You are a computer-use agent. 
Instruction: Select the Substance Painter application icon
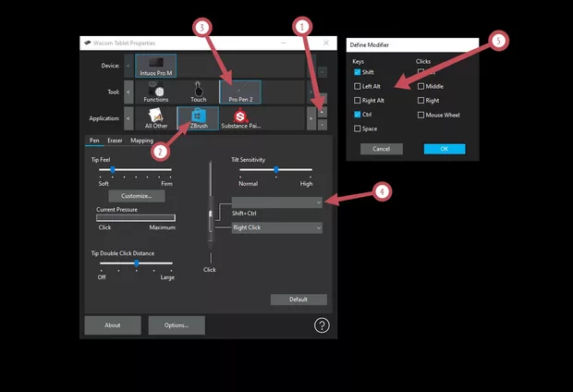tap(240, 118)
